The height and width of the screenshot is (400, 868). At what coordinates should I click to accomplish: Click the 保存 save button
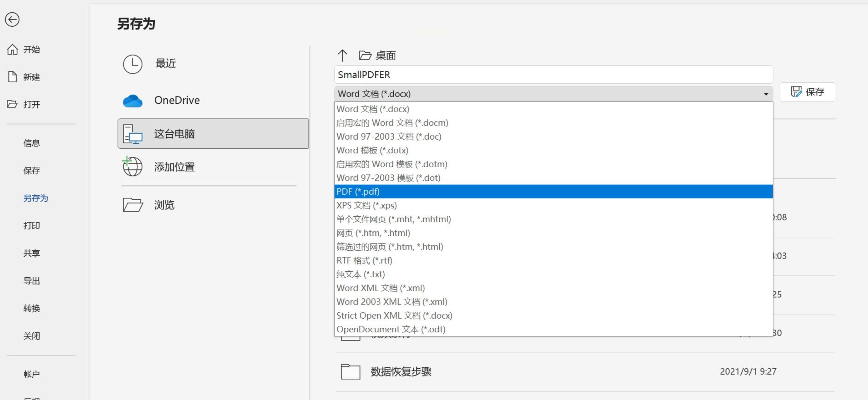807,92
